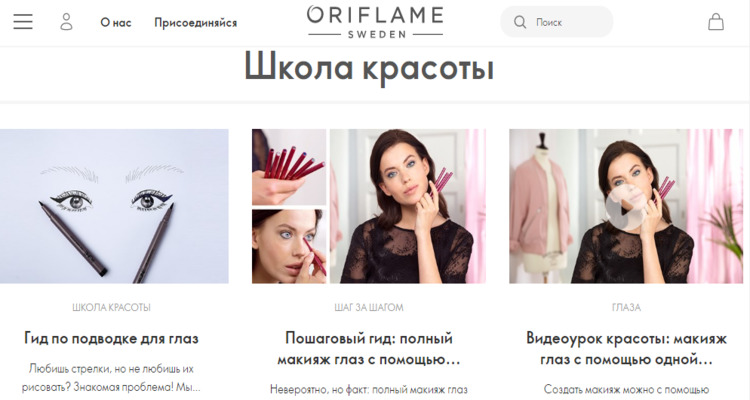This screenshot has height=400, width=750.
Task: Open the 'Присоединяйся' menu item
Action: point(196,22)
